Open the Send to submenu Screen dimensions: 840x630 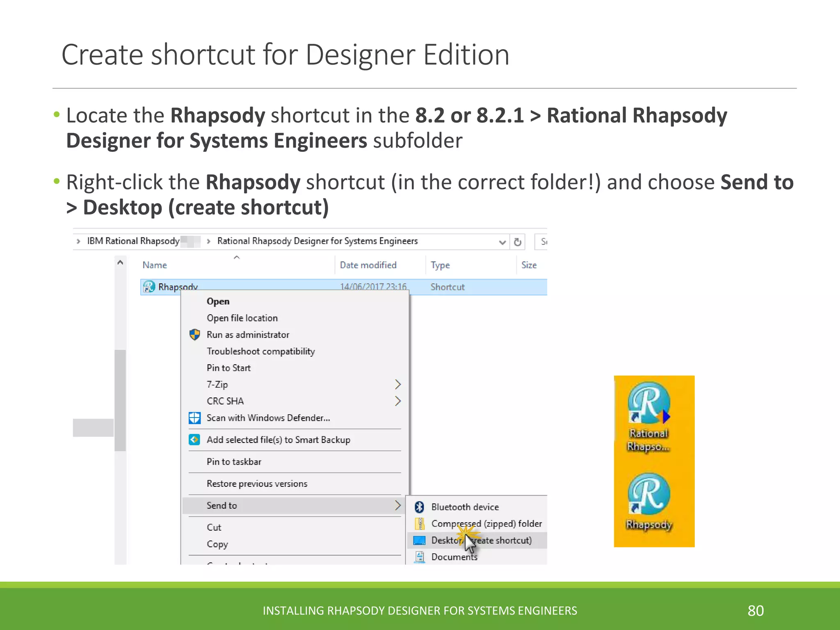point(294,505)
